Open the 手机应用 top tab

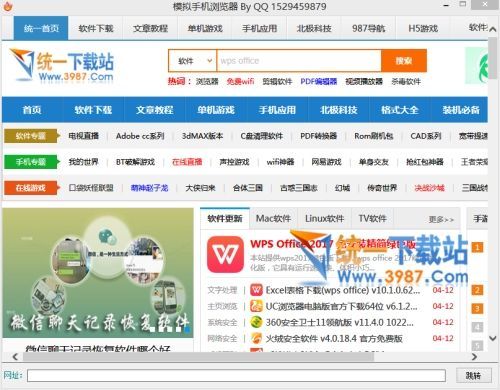[x=260, y=28]
